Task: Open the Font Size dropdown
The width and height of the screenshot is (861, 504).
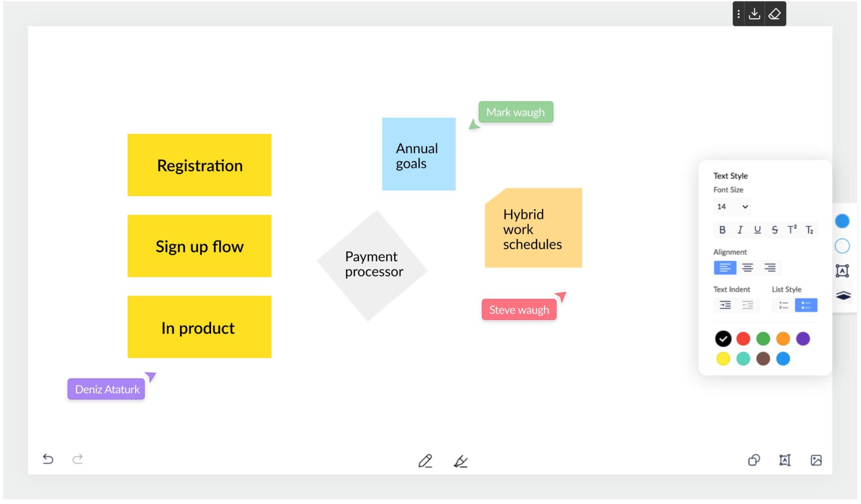Action: (x=731, y=206)
